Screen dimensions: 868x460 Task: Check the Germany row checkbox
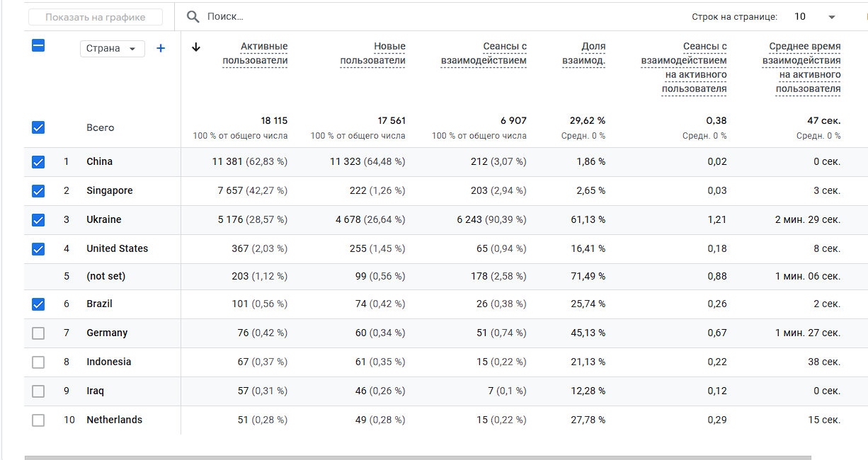[38, 333]
